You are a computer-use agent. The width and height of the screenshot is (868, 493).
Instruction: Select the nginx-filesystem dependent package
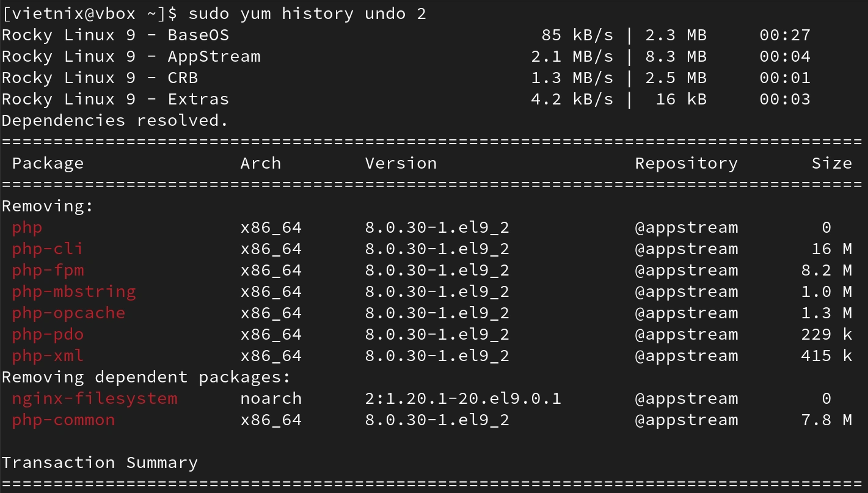[x=95, y=399]
